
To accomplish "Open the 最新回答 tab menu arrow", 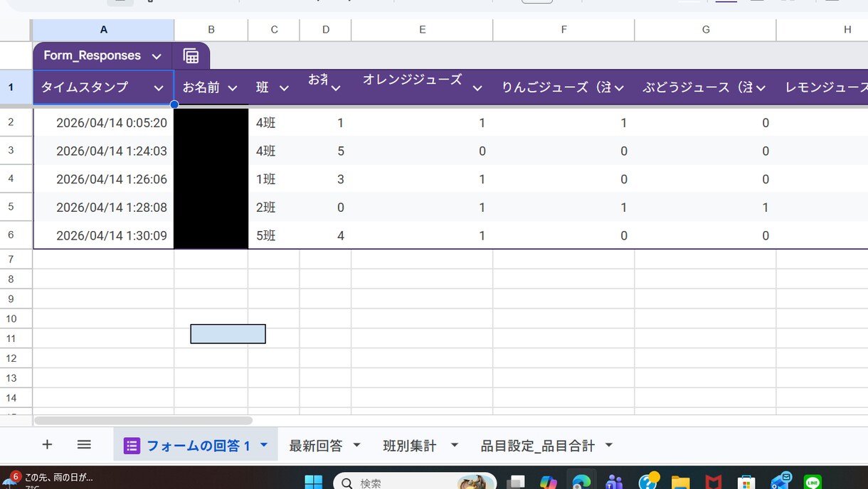I will pyautogui.click(x=356, y=445).
